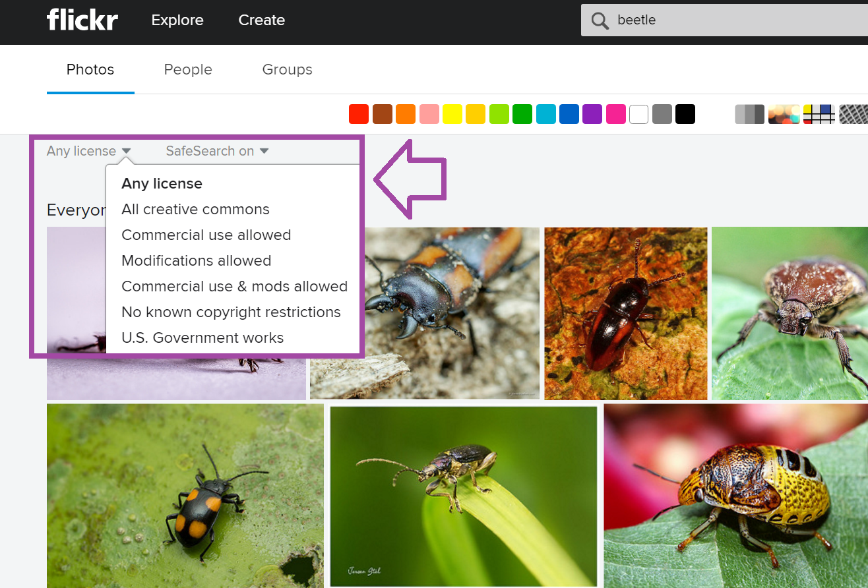
Task: Choose Commercial use allowed option
Action: [x=206, y=235]
